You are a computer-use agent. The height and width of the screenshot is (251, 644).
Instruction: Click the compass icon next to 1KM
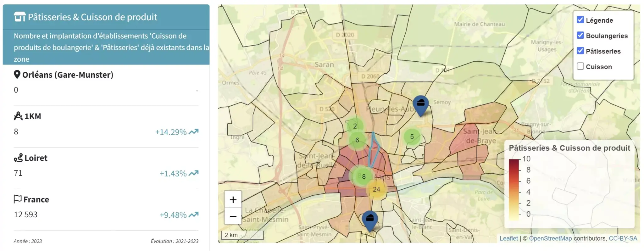point(18,116)
